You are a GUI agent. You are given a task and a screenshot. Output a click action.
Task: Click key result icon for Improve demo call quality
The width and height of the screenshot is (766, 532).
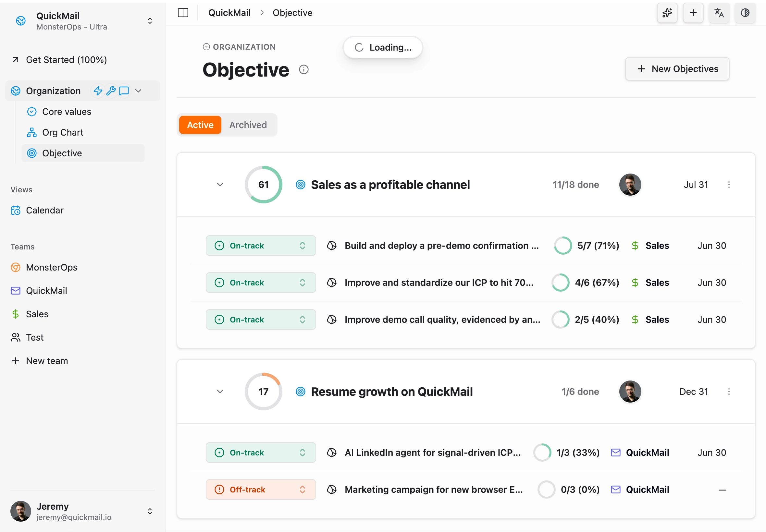[331, 320]
